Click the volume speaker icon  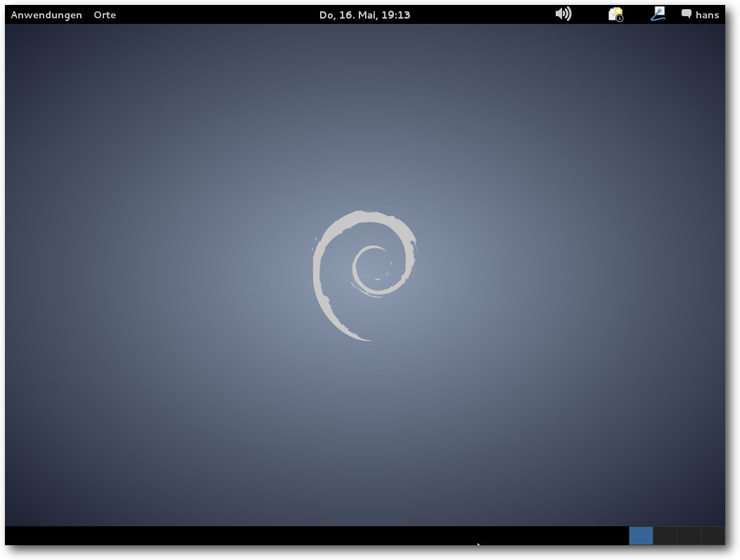pyautogui.click(x=563, y=13)
